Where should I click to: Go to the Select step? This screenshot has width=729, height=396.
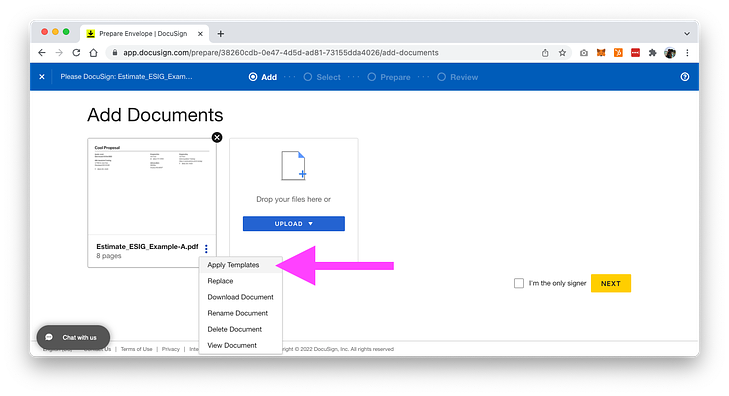[322, 77]
